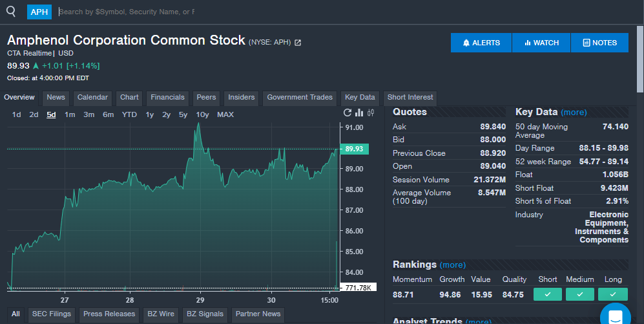This screenshot has height=324, width=644.
Task: Click the page vertical scrollbar thumb
Action: tap(640, 59)
